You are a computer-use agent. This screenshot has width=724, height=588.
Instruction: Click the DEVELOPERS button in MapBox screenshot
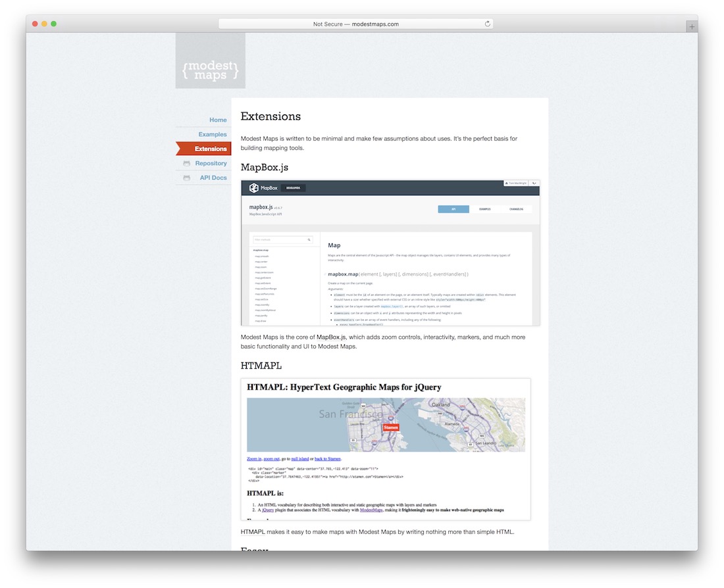pos(293,188)
